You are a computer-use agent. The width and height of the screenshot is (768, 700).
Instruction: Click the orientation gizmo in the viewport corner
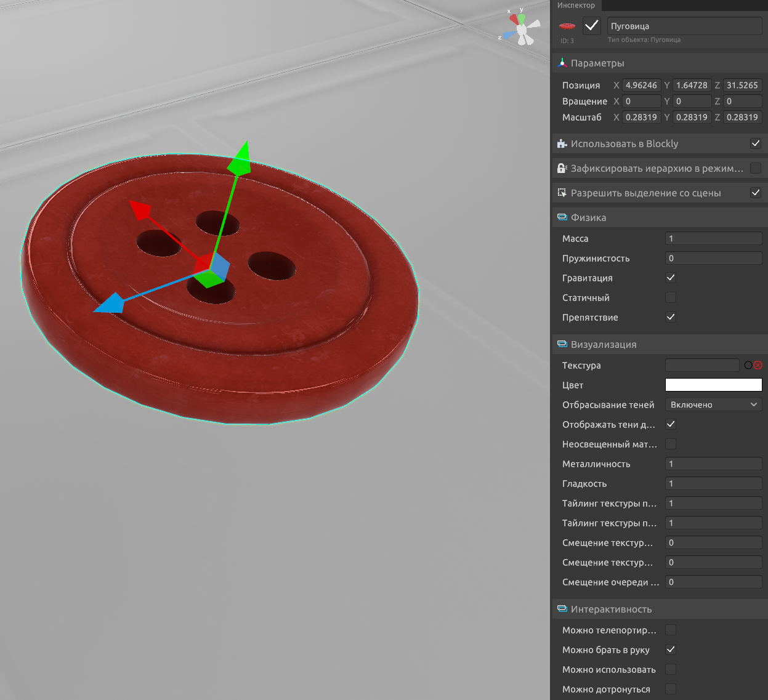[521, 28]
